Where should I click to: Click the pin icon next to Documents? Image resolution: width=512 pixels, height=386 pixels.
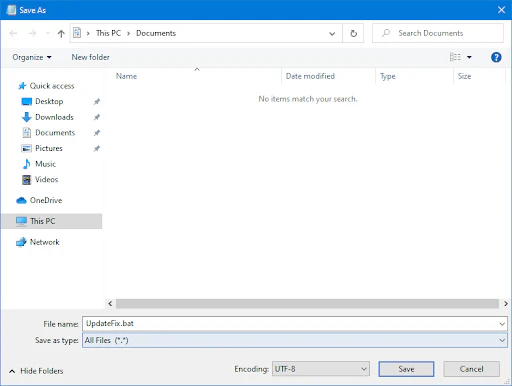(97, 133)
